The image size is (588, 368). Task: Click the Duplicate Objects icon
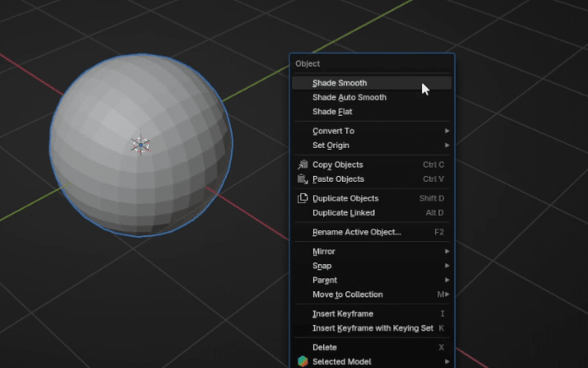click(x=302, y=199)
